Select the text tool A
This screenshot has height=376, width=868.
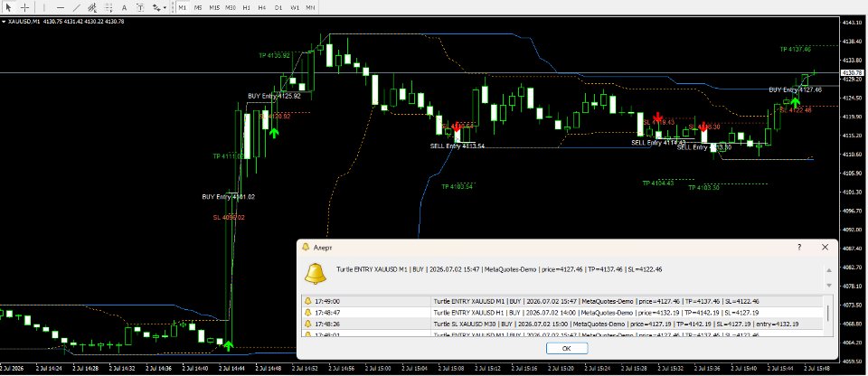click(x=125, y=8)
